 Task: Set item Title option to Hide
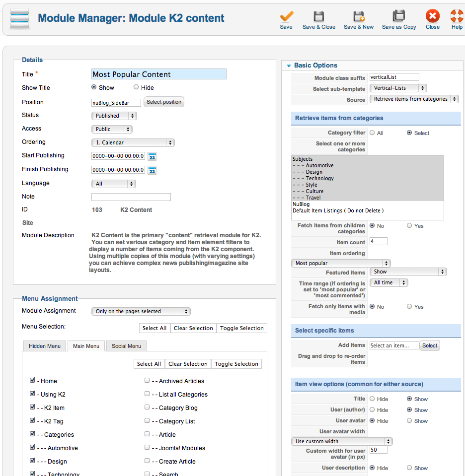[x=372, y=399]
